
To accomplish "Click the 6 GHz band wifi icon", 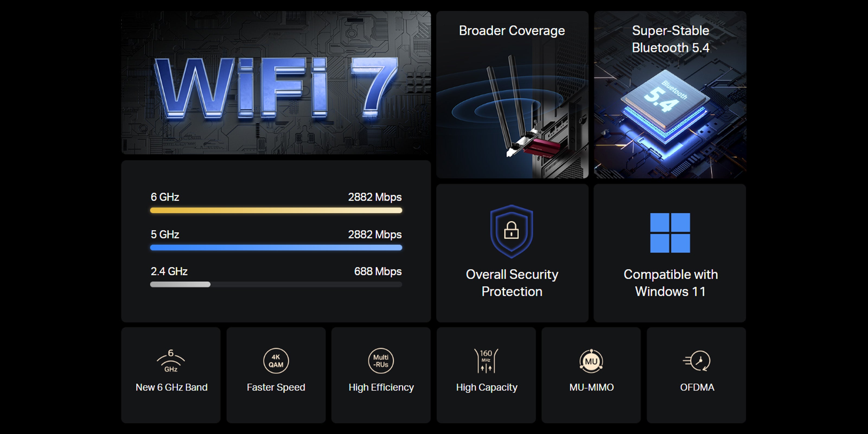I will (x=171, y=361).
